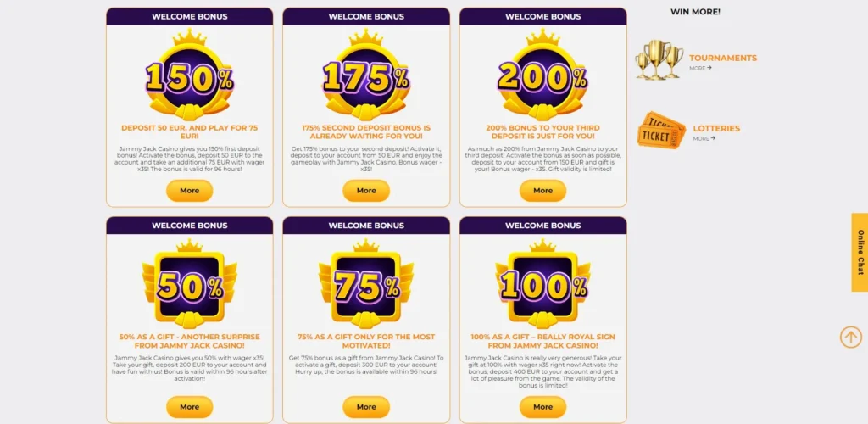The width and height of the screenshot is (868, 424).
Task: Click the 150% welcome bonus badge
Action: tap(189, 77)
